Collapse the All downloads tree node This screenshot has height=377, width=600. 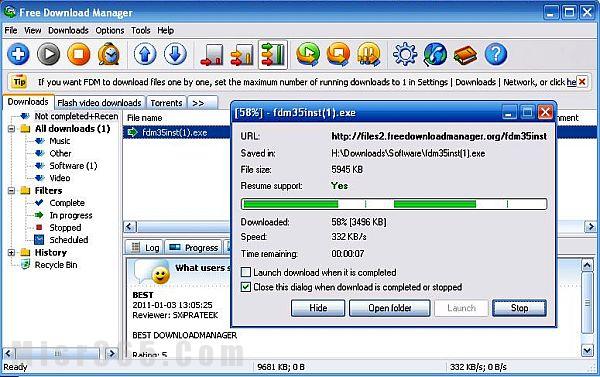pos(11,129)
